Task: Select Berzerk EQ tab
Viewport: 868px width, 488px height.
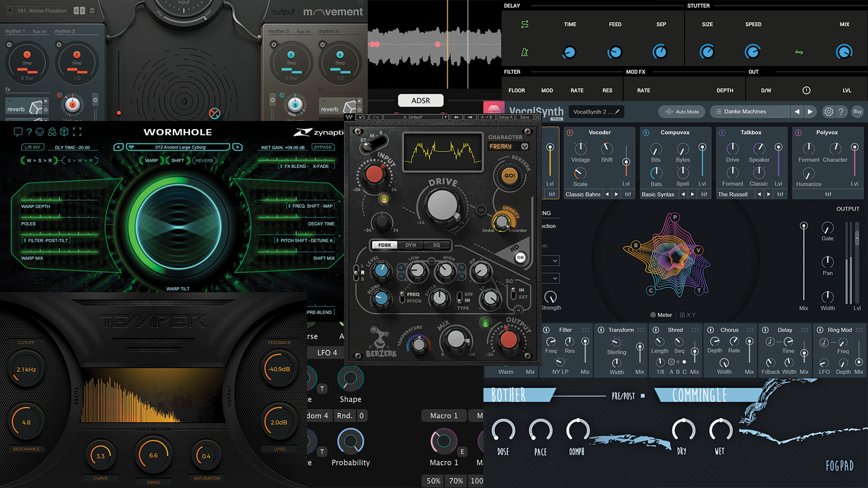Action: [x=437, y=245]
